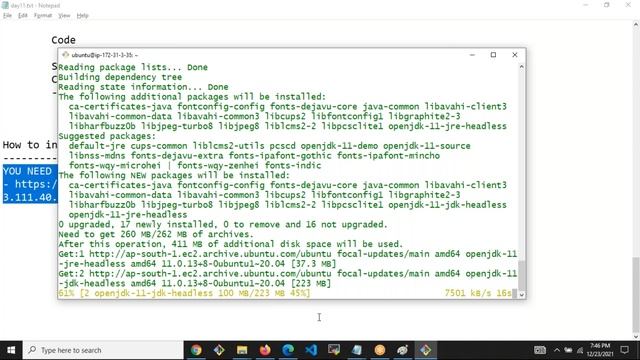This screenshot has height=360, width=640.
Task: Click the taskbar search box
Action: [103, 350]
